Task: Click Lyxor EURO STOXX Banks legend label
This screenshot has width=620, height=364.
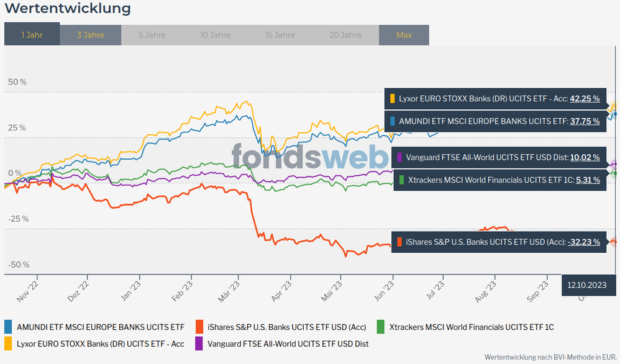Action: 101,344
